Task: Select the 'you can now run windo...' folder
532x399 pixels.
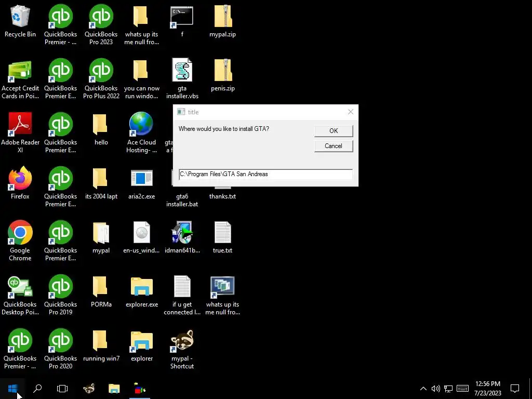Action: coord(141,79)
